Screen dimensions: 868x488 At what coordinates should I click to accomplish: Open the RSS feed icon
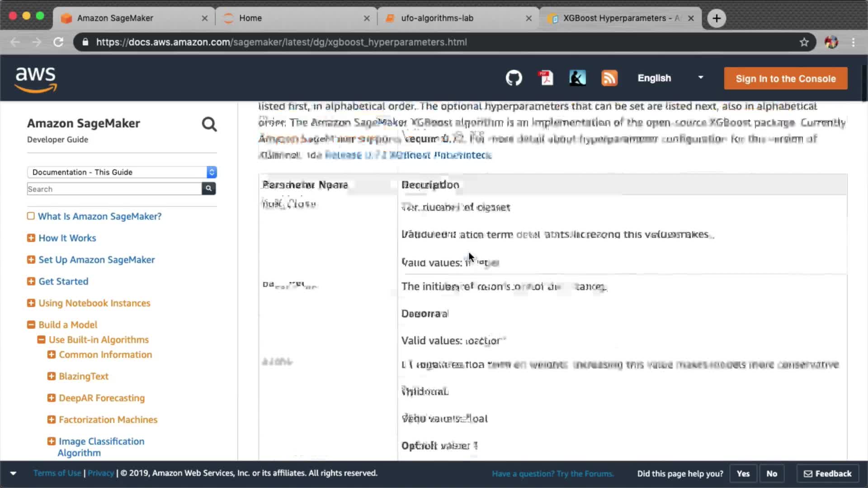[609, 78]
